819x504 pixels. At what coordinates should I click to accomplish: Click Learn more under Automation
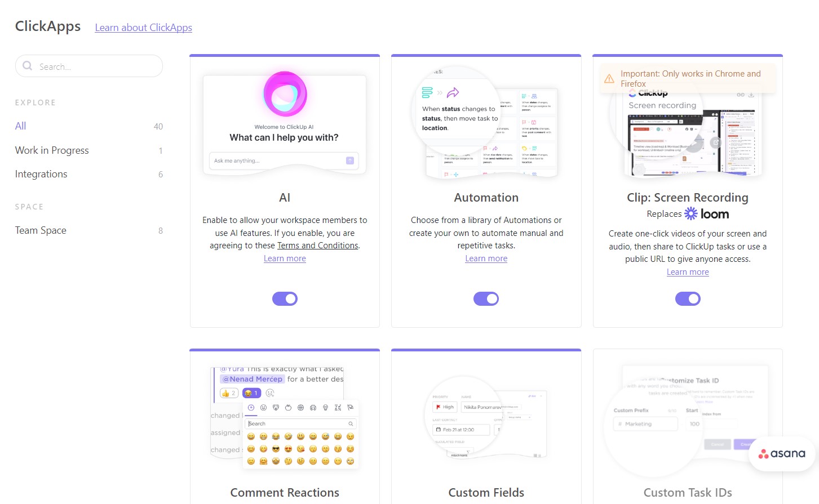click(x=486, y=258)
